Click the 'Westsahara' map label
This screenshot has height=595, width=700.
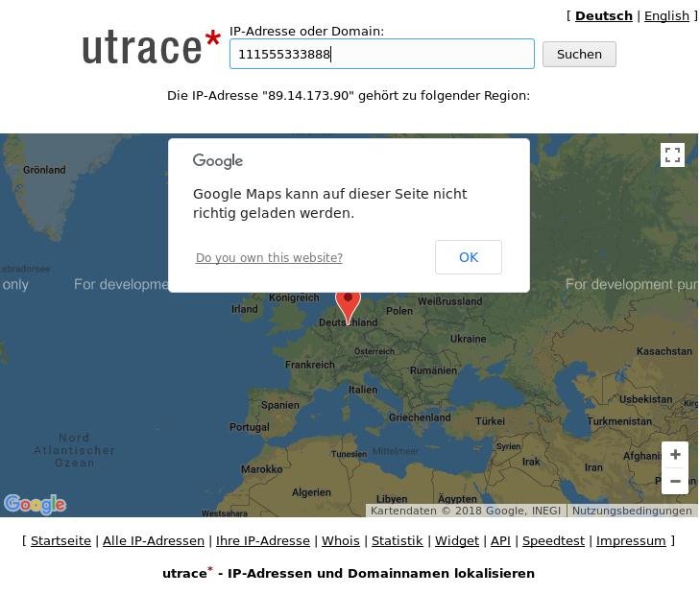tap(224, 513)
